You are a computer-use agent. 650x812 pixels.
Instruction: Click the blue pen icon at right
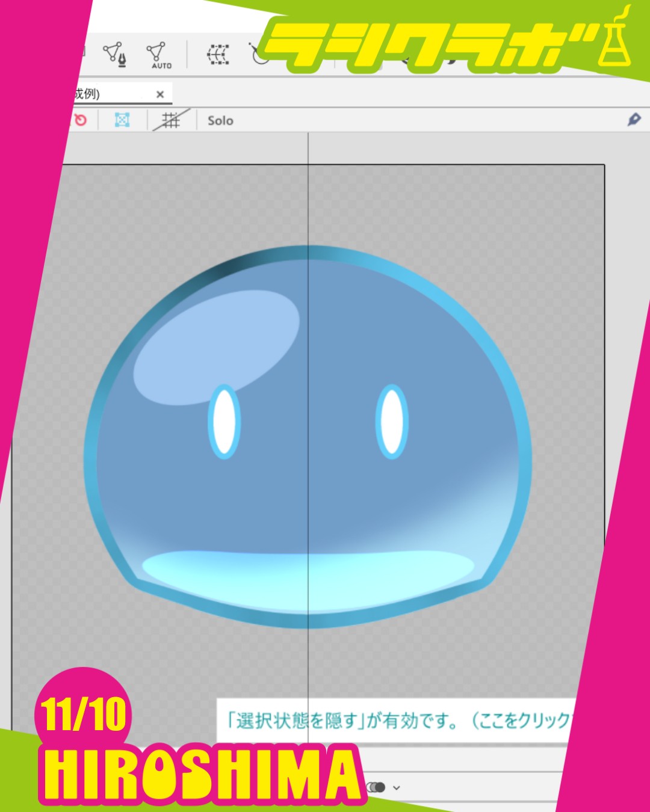click(634, 120)
